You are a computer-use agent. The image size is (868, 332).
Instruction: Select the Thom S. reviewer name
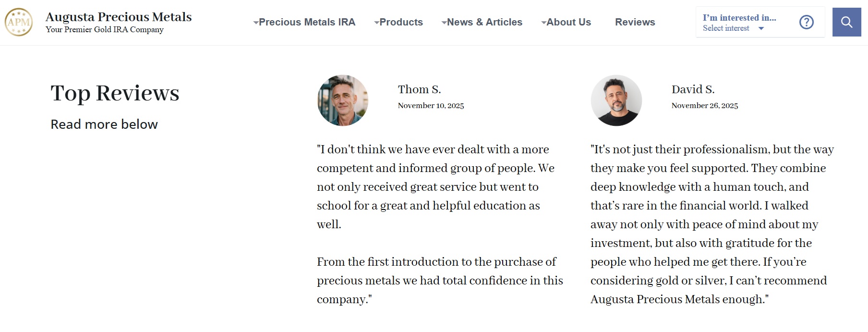[419, 89]
